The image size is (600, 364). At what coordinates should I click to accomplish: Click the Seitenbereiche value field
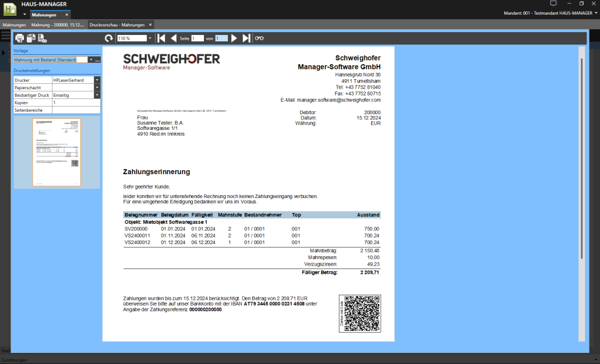point(76,110)
